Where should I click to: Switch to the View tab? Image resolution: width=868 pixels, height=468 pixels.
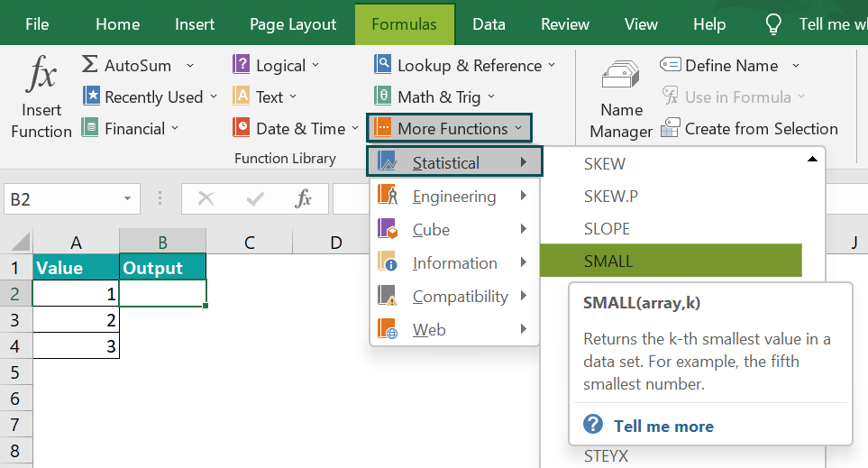pos(641,24)
